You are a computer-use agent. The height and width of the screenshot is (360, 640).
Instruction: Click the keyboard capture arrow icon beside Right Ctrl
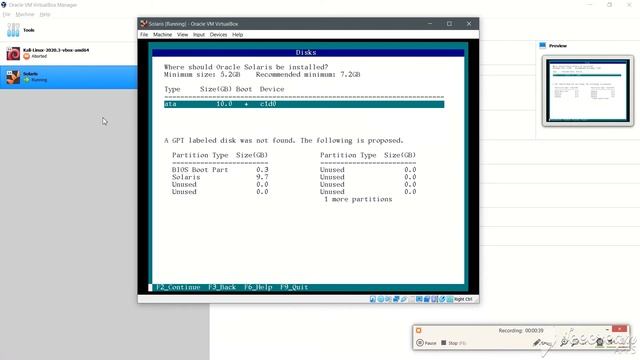450,299
